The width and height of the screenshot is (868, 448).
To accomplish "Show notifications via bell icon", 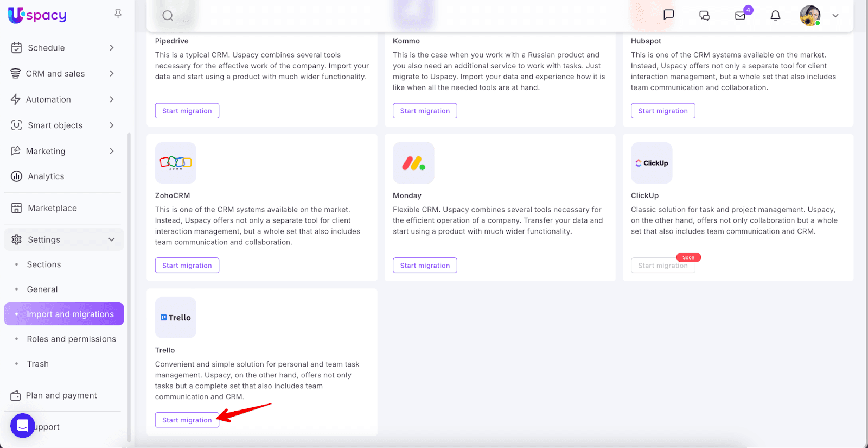I will click(x=776, y=16).
